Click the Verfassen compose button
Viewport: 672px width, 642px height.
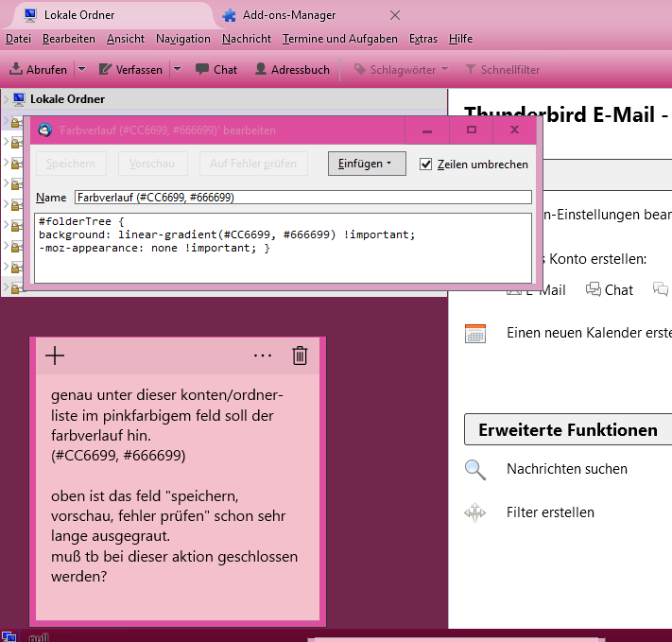coord(130,69)
